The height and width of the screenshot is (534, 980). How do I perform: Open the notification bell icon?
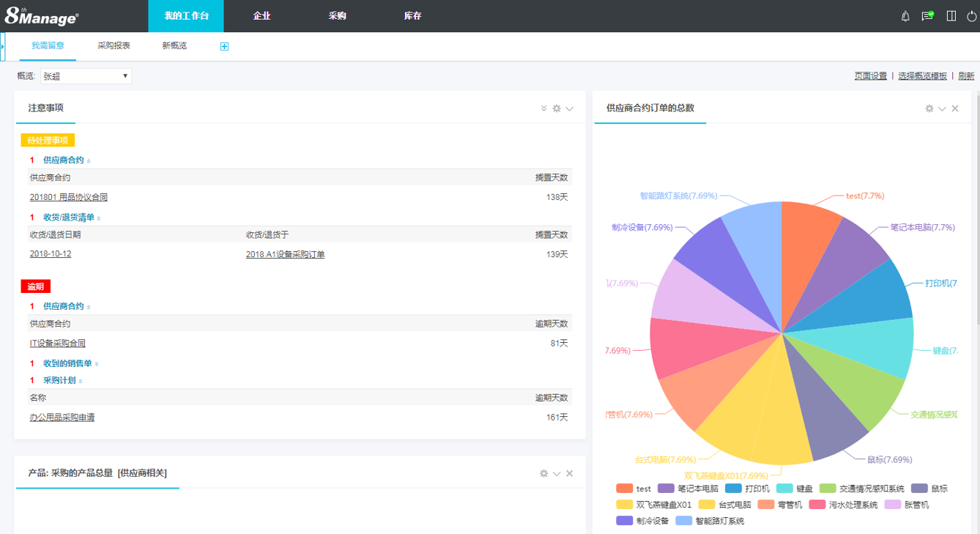tap(905, 16)
